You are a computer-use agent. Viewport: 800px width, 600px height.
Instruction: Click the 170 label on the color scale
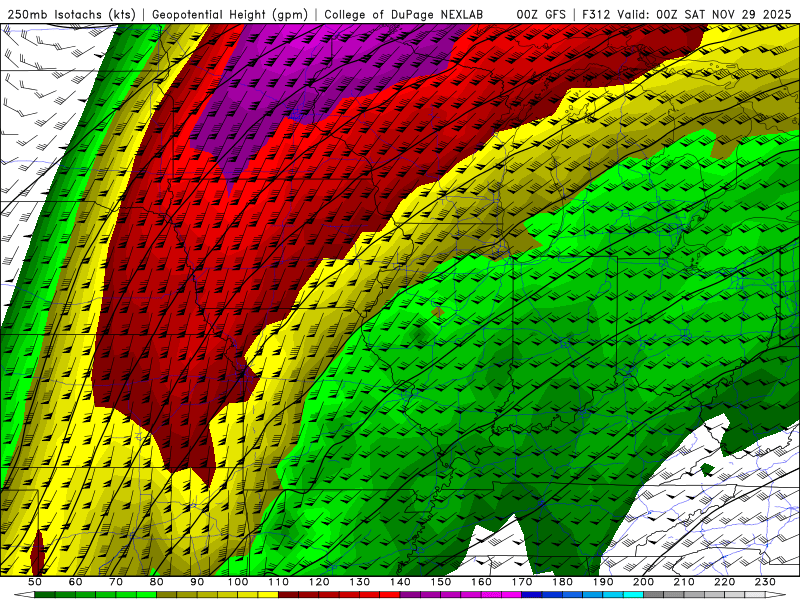click(x=522, y=582)
